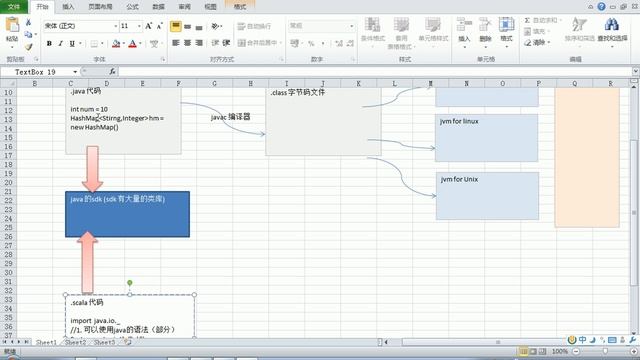
Task: Open the Name Box dropdown arrow
Action: [x=75, y=72]
